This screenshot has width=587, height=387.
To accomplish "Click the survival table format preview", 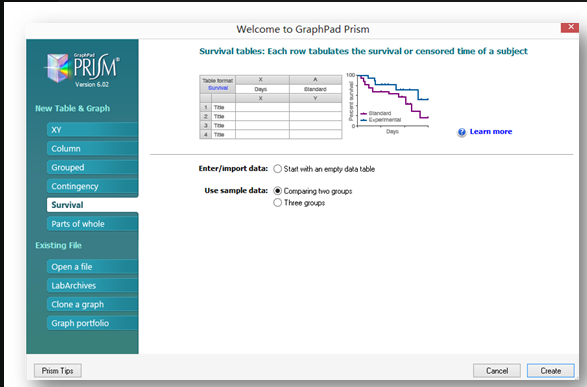I will coord(271,107).
